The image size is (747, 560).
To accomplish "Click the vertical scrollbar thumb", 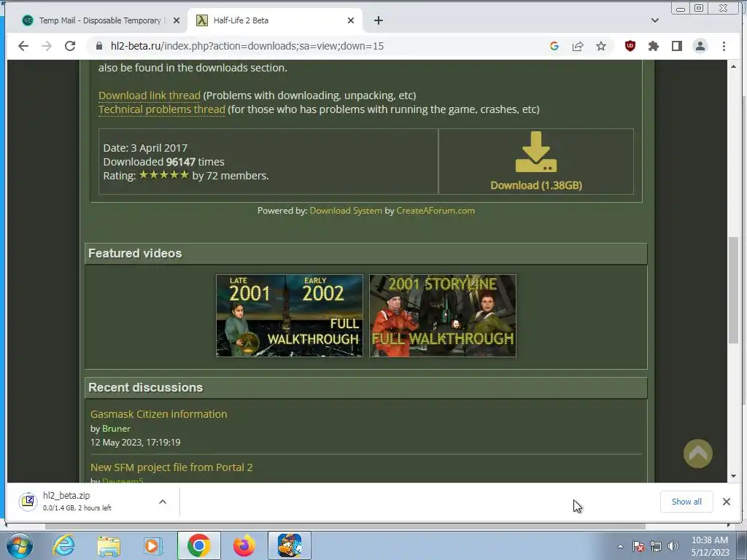I will tap(732, 290).
